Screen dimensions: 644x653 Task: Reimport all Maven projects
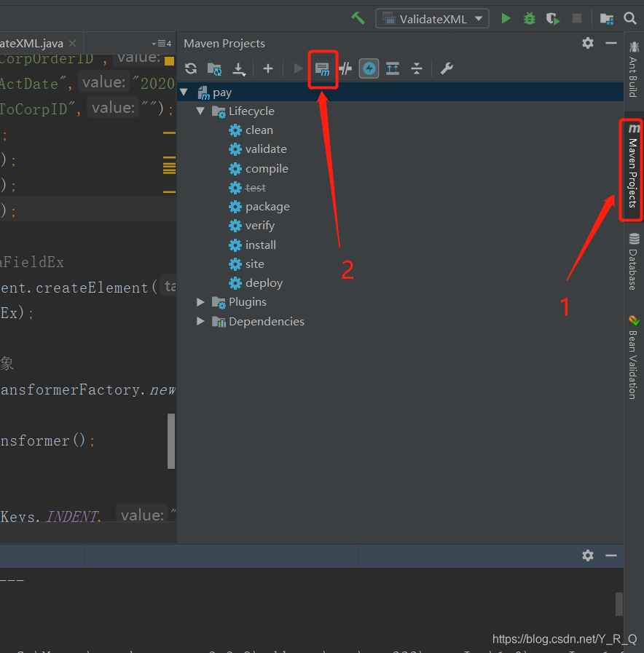point(191,68)
